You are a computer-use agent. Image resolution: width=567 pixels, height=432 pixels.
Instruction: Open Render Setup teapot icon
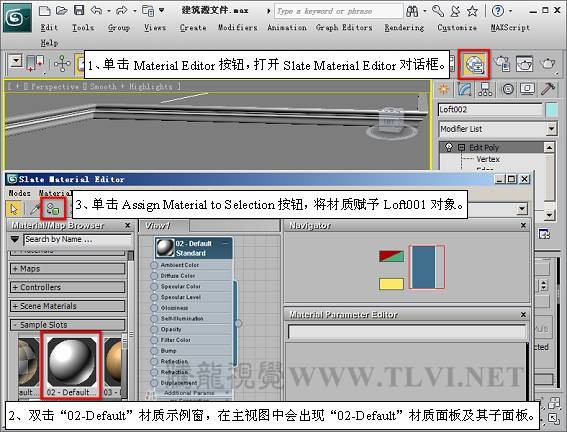pos(502,64)
